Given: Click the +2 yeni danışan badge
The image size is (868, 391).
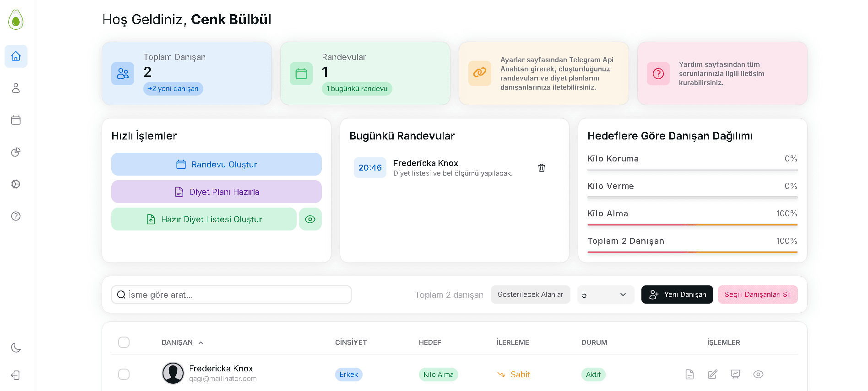Looking at the screenshot, I should [x=173, y=89].
